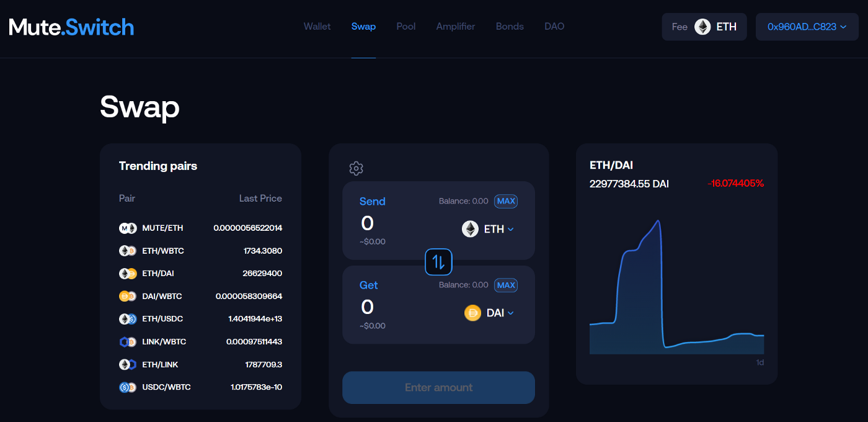Click price 26629400
Image resolution: width=868 pixels, height=422 pixels.
coord(262,274)
